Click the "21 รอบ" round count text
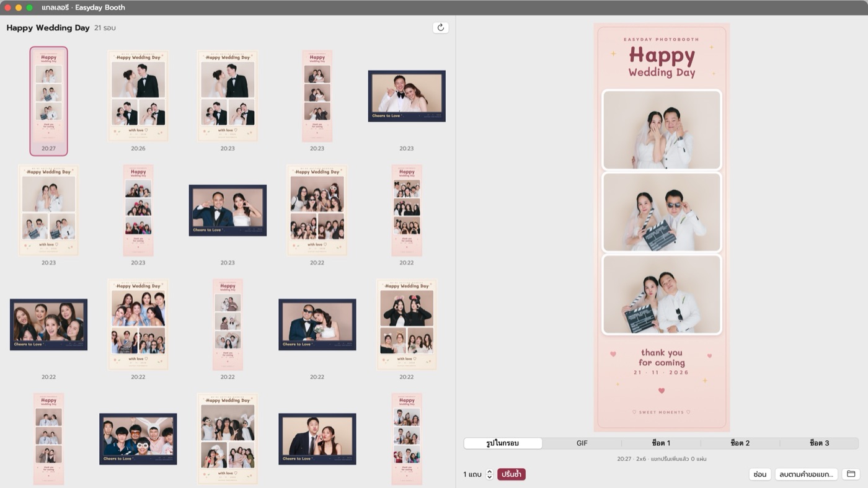Screen dimensions: 868x488 point(105,28)
